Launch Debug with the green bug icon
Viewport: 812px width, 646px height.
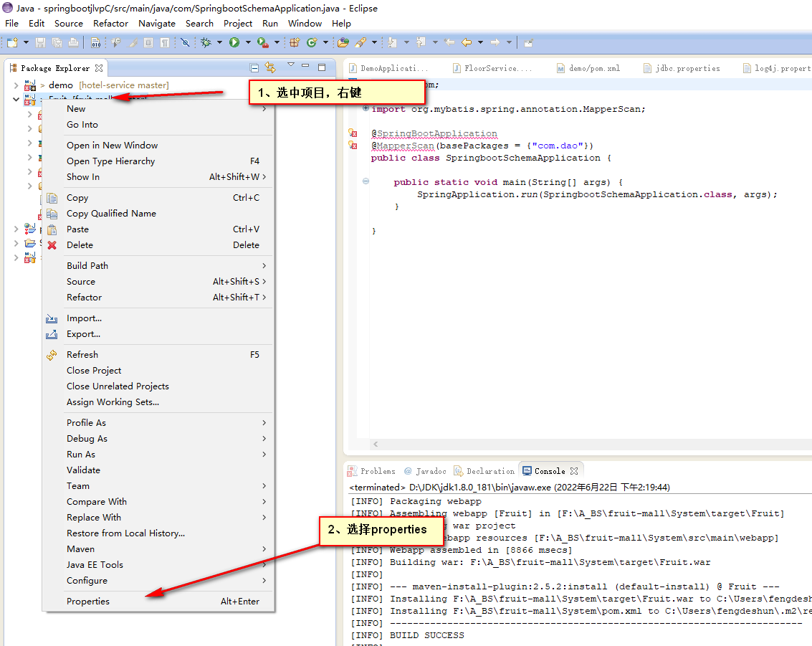click(206, 42)
